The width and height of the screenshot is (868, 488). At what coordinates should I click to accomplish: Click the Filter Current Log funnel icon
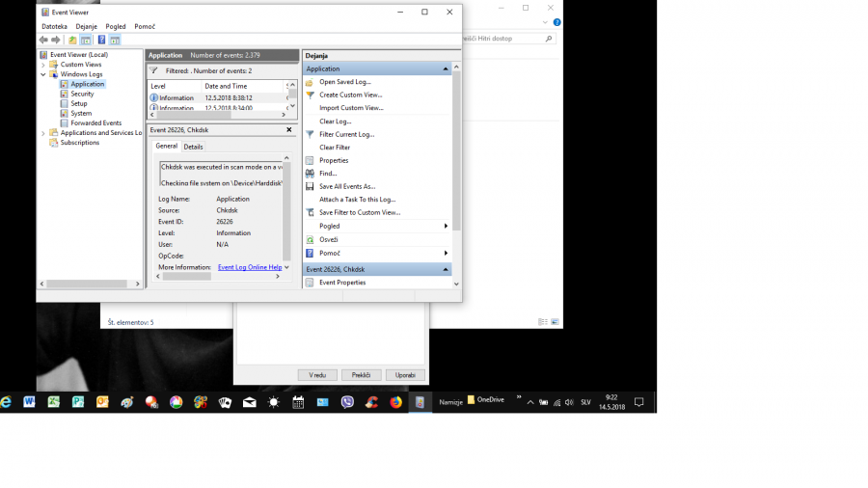(310, 134)
